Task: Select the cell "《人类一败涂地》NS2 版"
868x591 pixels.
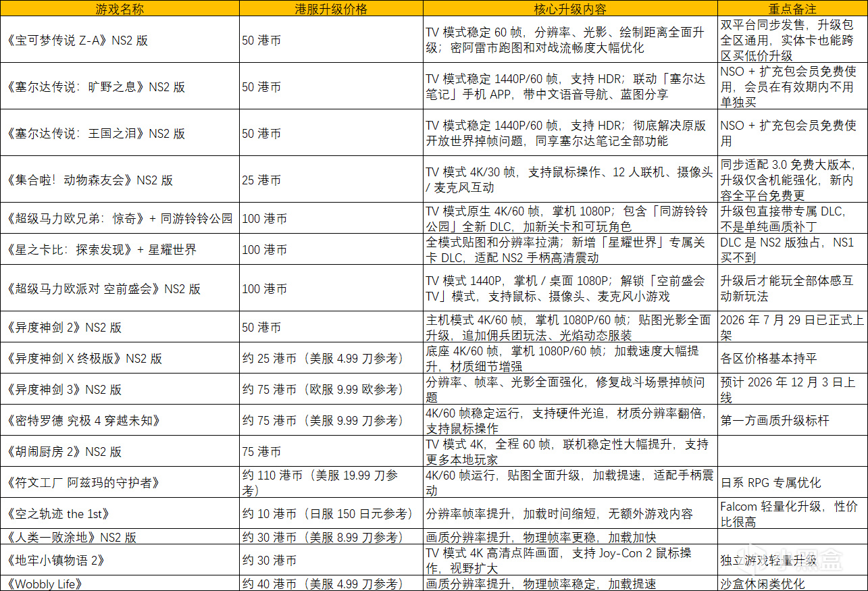Action: pyautogui.click(x=120, y=537)
